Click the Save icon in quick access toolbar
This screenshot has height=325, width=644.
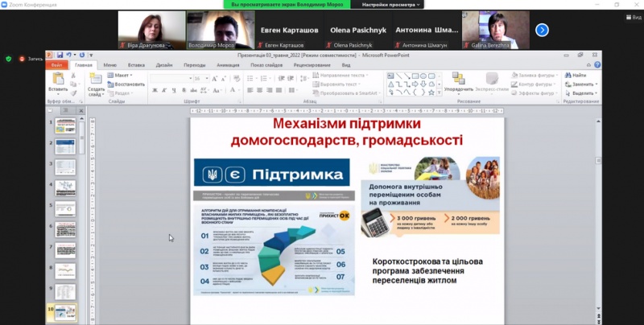(x=60, y=56)
